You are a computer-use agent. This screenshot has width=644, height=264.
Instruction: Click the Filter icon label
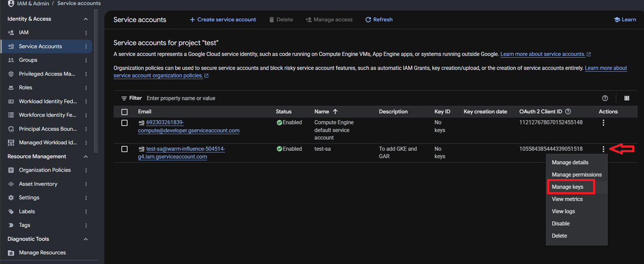(131, 98)
